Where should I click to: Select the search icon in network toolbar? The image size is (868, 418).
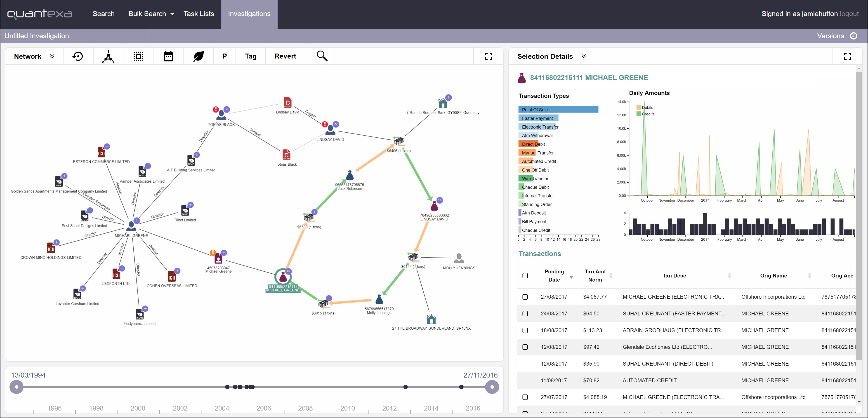click(x=322, y=56)
